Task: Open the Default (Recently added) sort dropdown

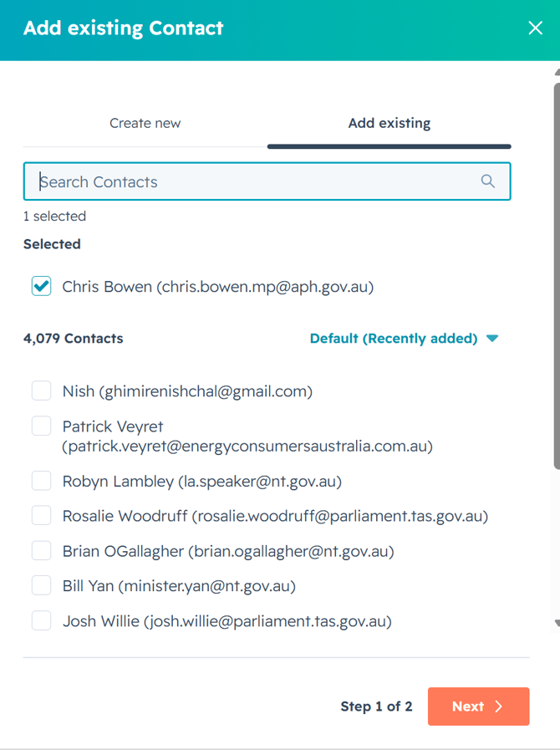Action: click(404, 339)
